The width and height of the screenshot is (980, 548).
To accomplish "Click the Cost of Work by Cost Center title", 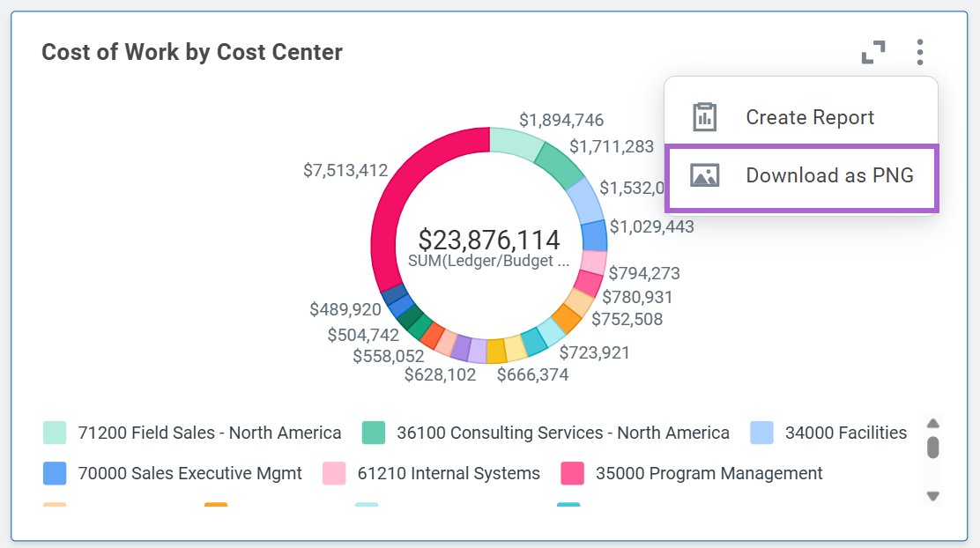I will click(x=192, y=52).
